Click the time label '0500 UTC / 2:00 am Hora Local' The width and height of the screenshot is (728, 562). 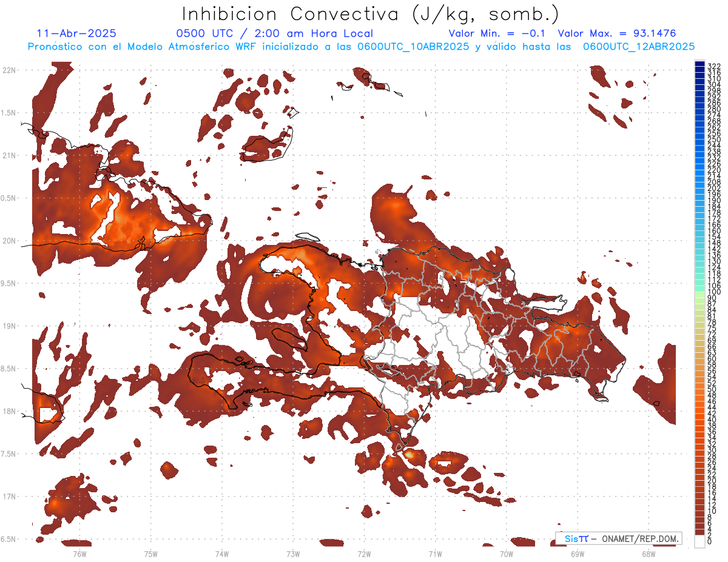pos(274,33)
